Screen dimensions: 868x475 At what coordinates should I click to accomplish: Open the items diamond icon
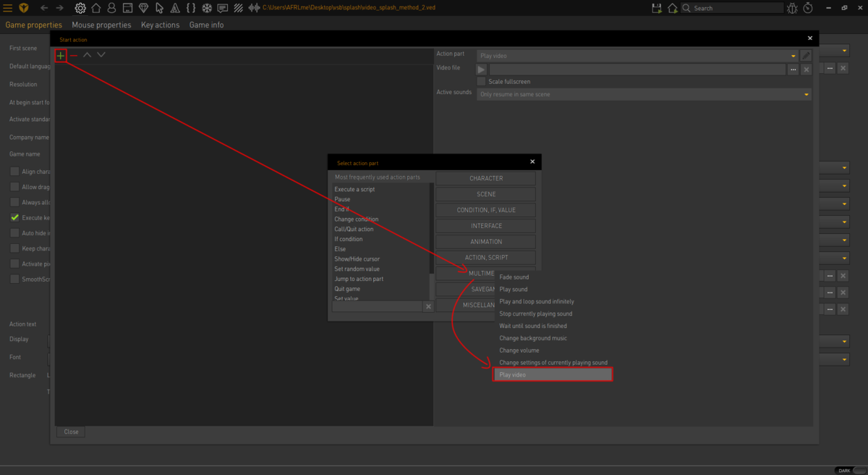(143, 8)
